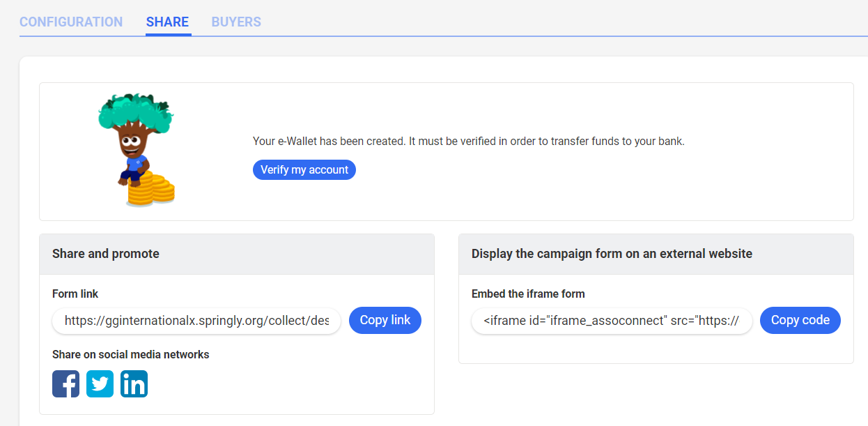This screenshot has width=868, height=426.
Task: Click the Embed the iframe form label
Action: pyautogui.click(x=528, y=294)
